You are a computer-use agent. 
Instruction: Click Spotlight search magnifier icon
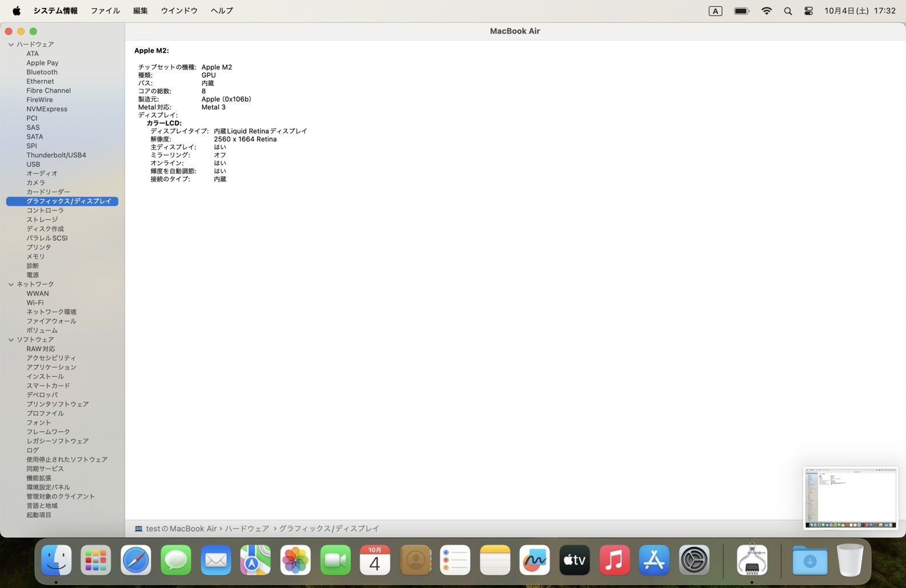coord(788,11)
